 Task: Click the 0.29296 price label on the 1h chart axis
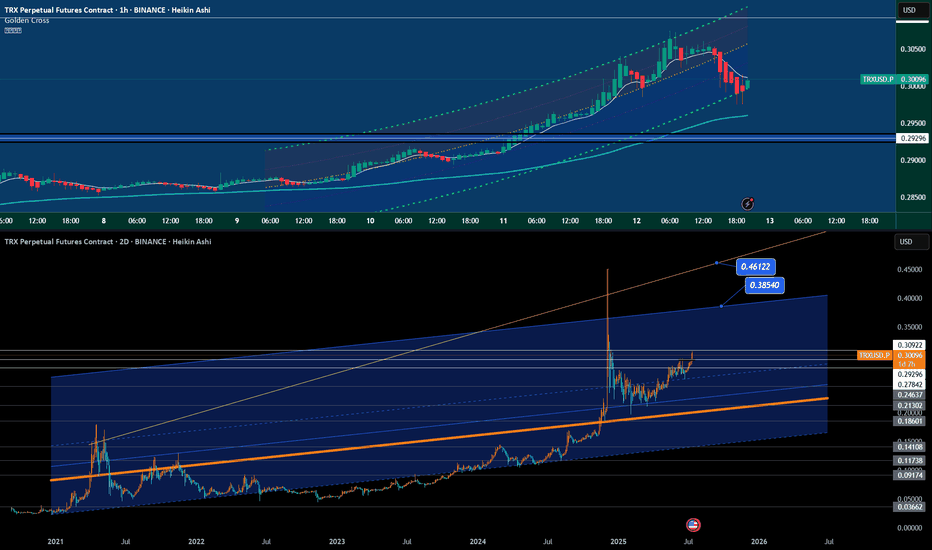click(912, 138)
